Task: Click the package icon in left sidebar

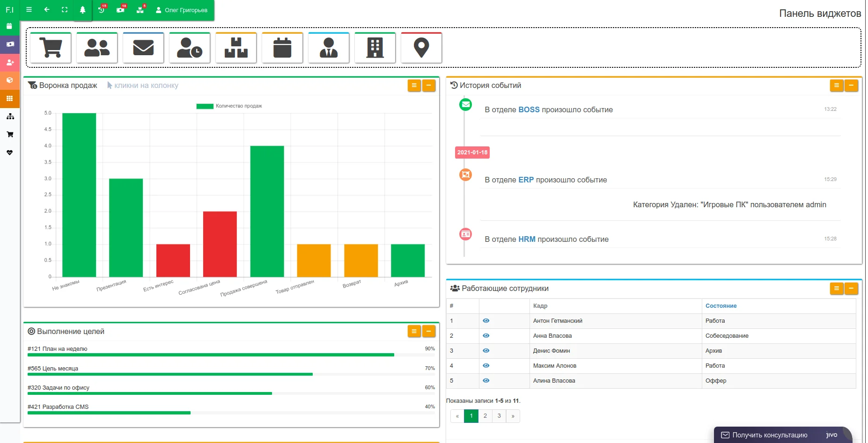Action: click(10, 80)
